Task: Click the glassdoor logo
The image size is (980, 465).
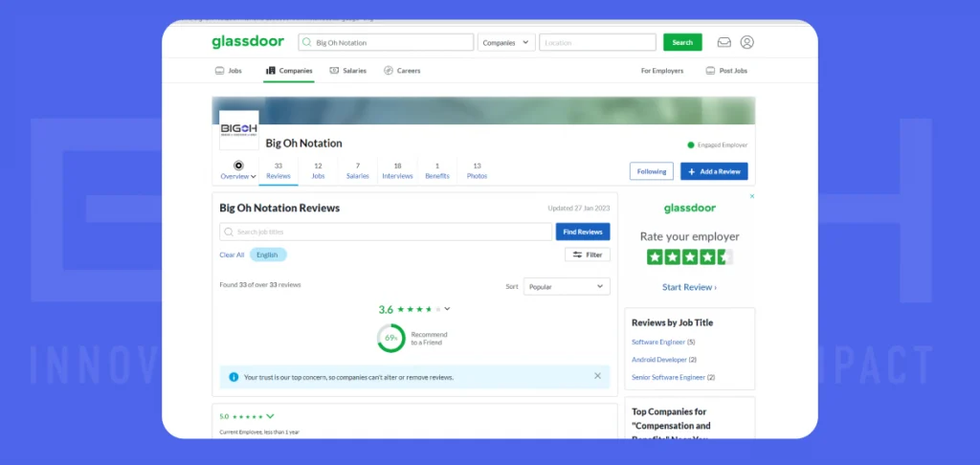Action: pos(248,42)
